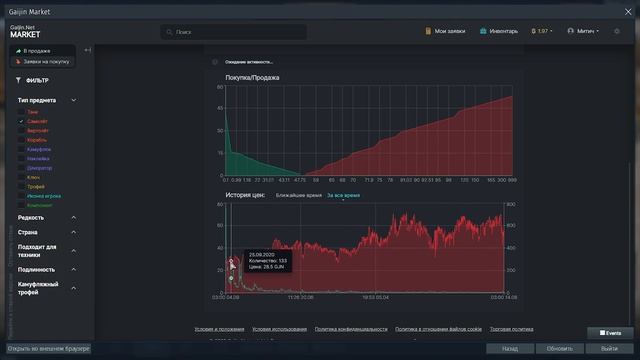This screenshot has width=640, height=360.
Task: Click Инвентарь menu label
Action: tap(504, 31)
